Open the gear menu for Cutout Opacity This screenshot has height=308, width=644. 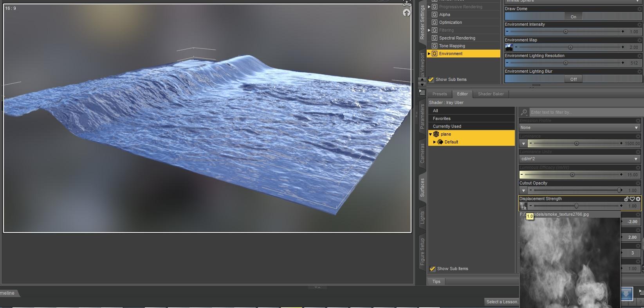point(638,183)
